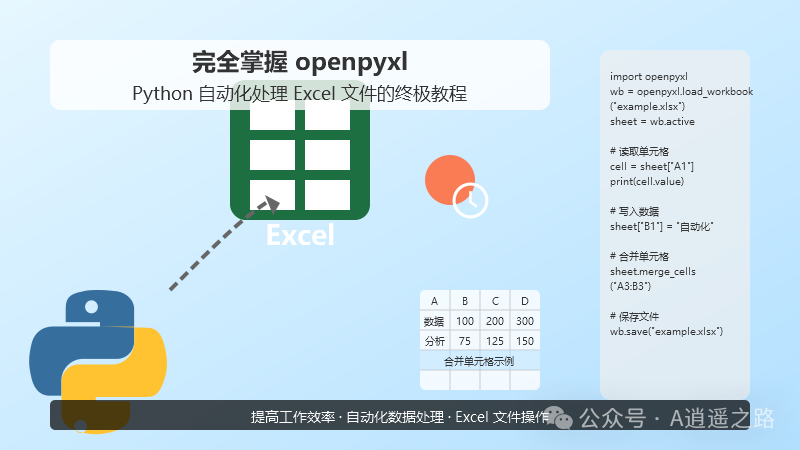800x450 pixels.
Task: Select column header "C" in the sample table
Action: [x=495, y=301]
